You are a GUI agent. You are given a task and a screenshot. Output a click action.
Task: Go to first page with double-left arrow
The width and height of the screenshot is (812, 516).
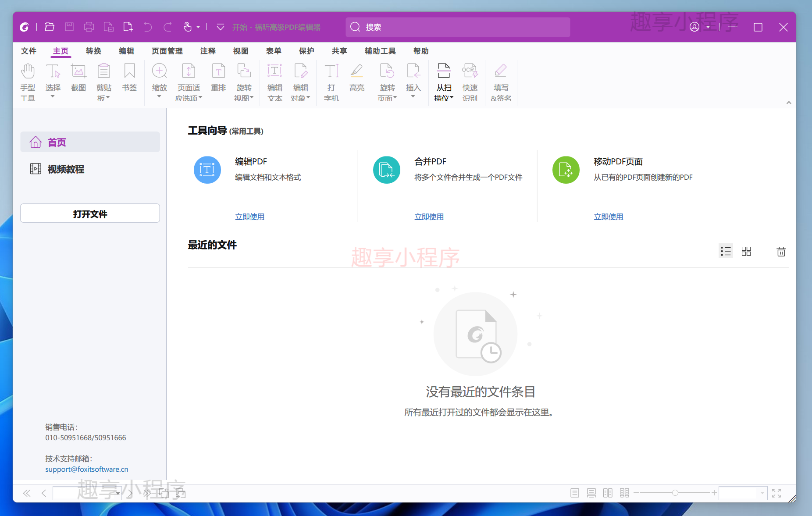[27, 493]
